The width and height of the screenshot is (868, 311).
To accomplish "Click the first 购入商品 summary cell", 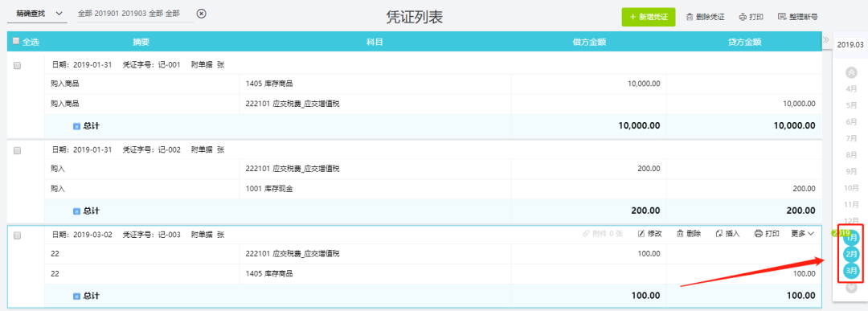I will click(141, 84).
